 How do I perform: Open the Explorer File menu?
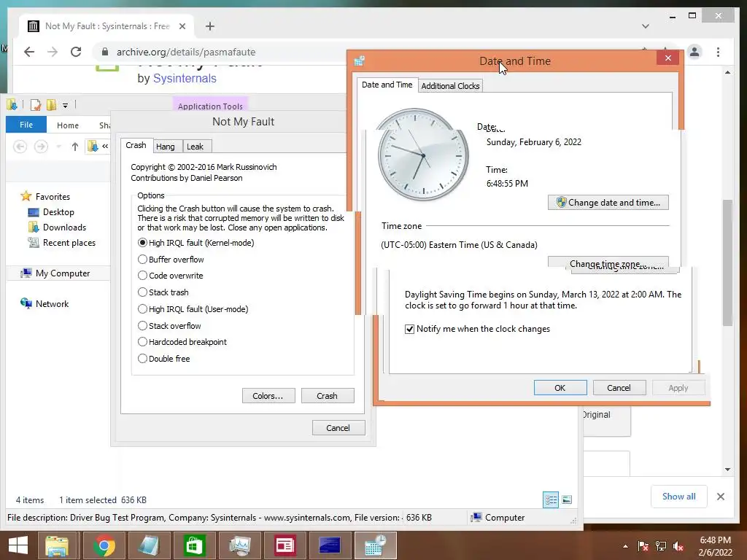[x=26, y=125]
